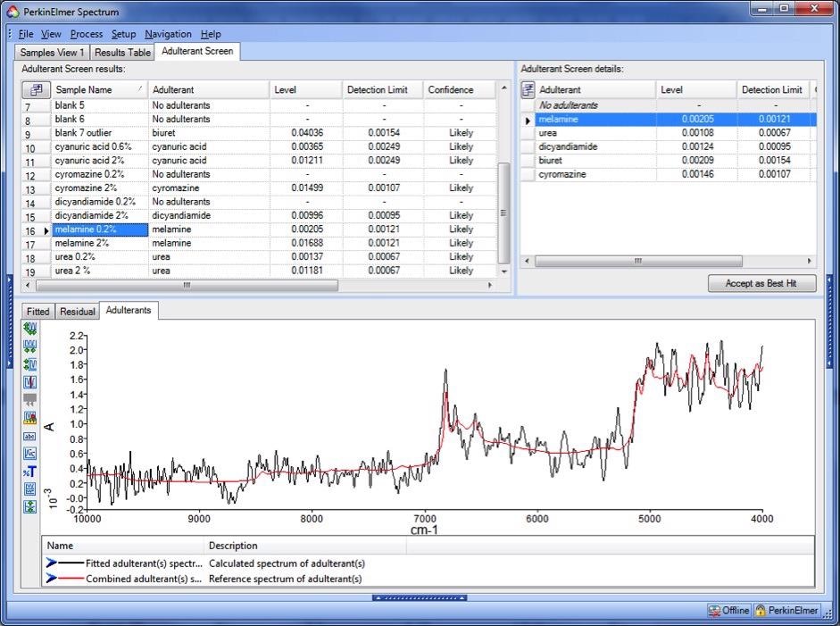Click the spectrum format curve icon
This screenshot has width=840, height=626.
(x=30, y=454)
